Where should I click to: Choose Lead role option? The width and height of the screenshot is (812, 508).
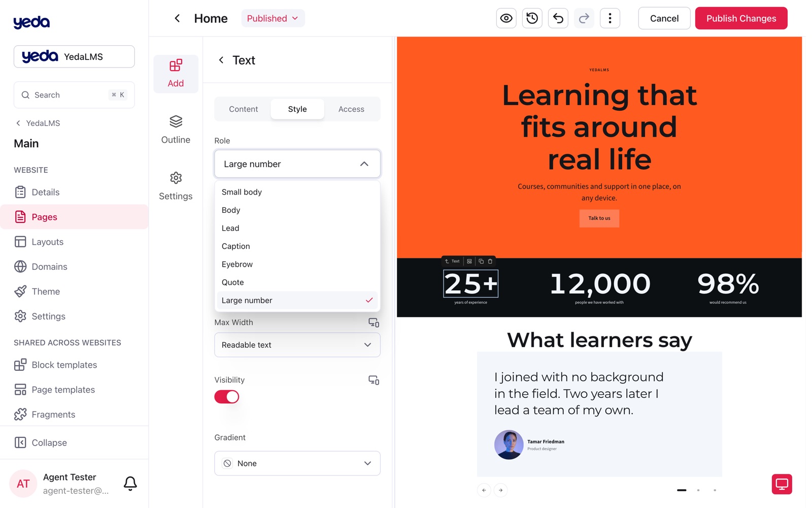pyautogui.click(x=297, y=228)
